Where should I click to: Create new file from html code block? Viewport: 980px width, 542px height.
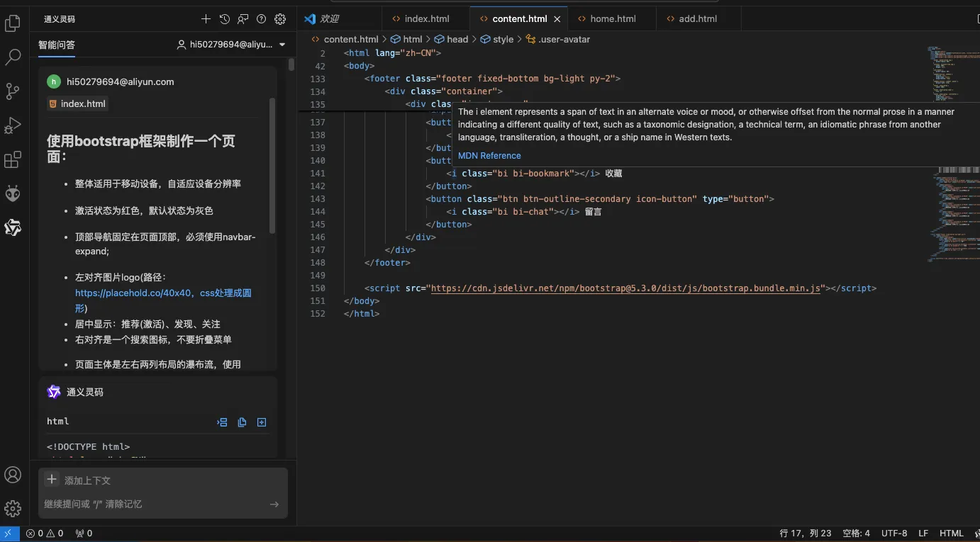tap(262, 422)
